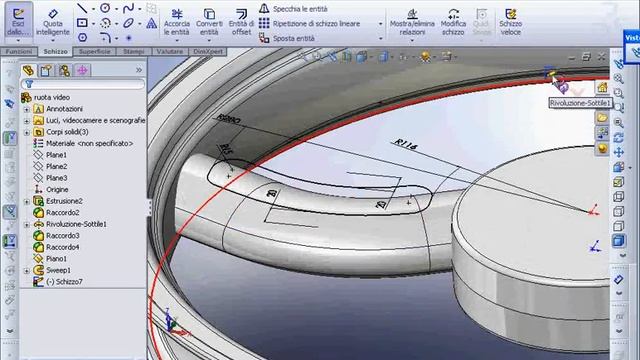
Task: Open Spline tool dropdown arrow
Action: [140, 9]
